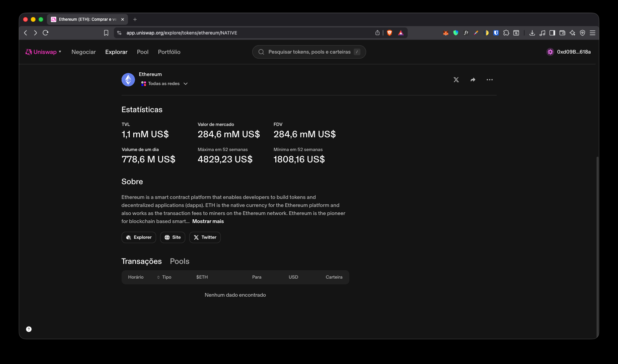
Task: Open the media music note control
Action: [542, 33]
